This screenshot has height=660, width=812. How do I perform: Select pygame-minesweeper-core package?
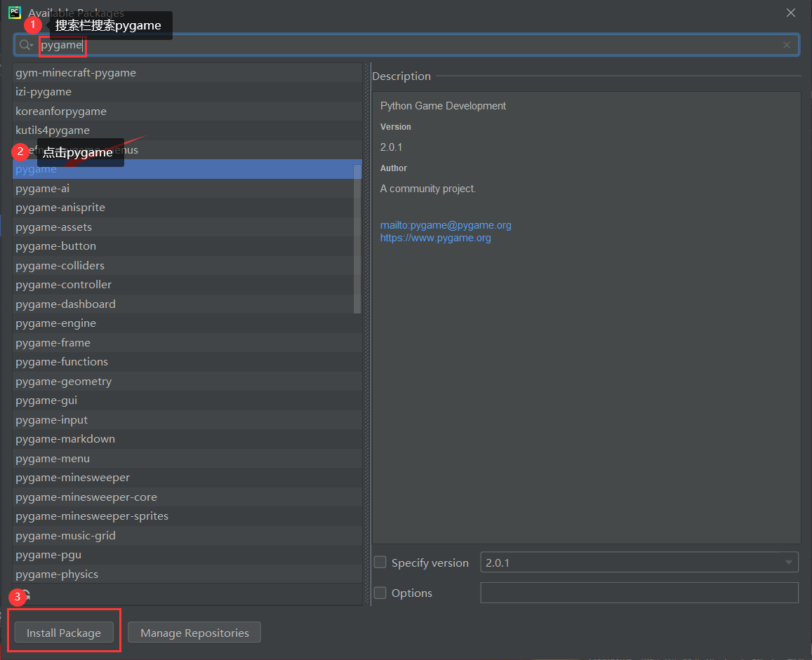[x=187, y=497]
